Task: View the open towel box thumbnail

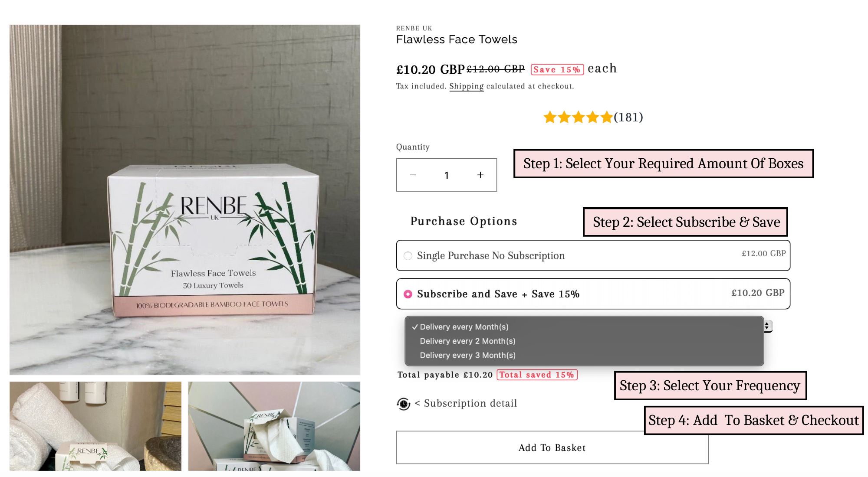Action: tap(274, 426)
